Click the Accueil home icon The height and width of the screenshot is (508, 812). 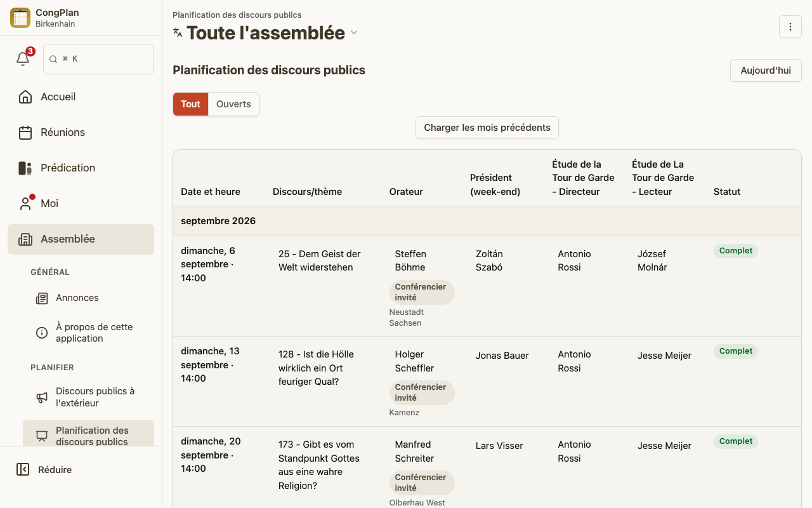25,97
